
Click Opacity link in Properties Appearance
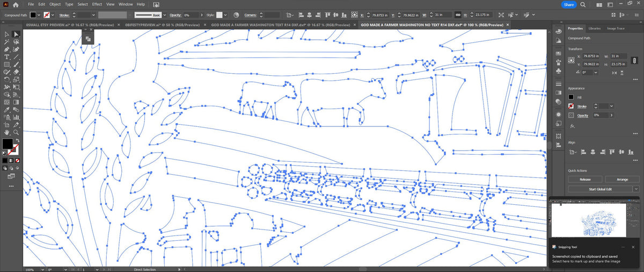click(x=583, y=116)
